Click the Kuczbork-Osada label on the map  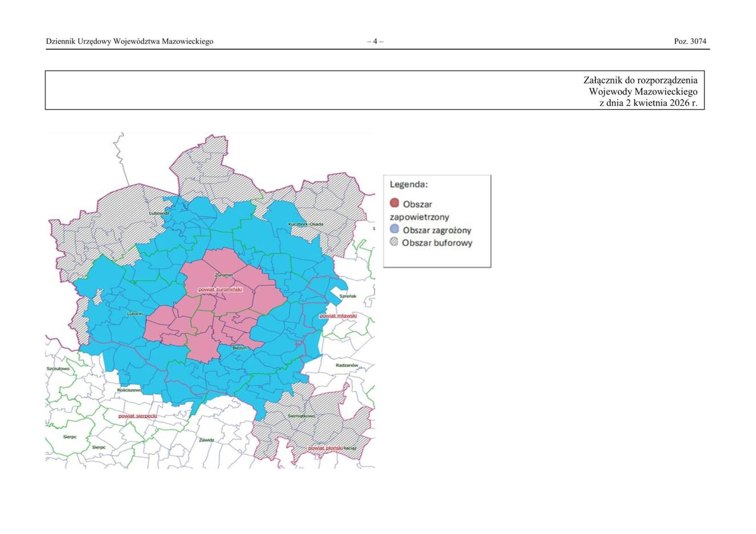pyautogui.click(x=306, y=224)
